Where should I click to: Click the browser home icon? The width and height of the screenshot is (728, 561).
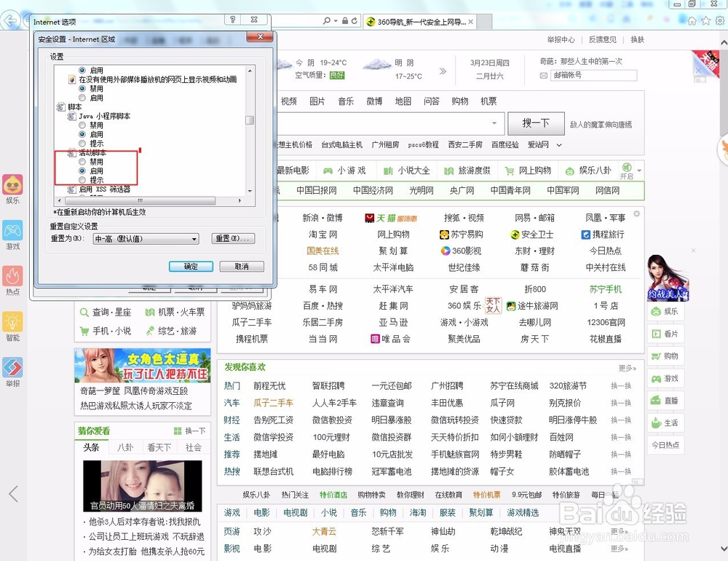click(x=692, y=21)
